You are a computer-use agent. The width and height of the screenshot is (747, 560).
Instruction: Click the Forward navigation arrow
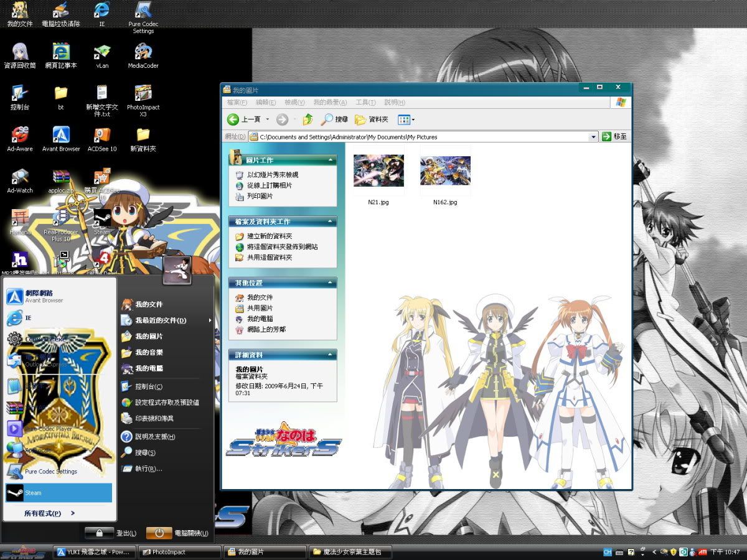point(282,119)
